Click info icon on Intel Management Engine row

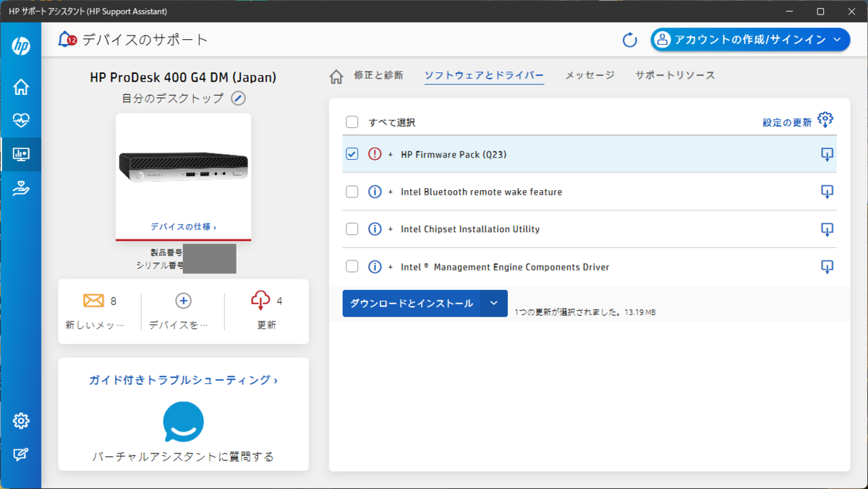tap(375, 267)
